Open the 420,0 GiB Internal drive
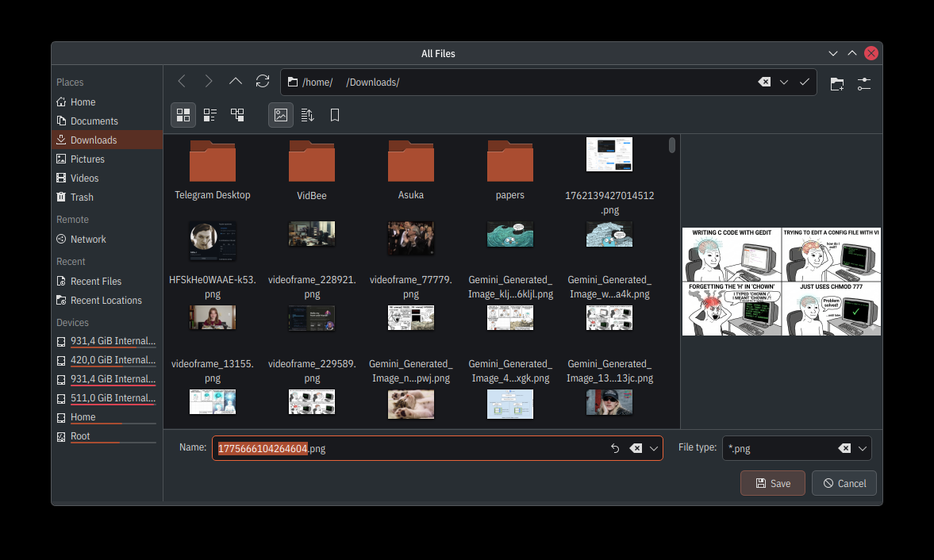Image resolution: width=934 pixels, height=560 pixels. (107, 360)
